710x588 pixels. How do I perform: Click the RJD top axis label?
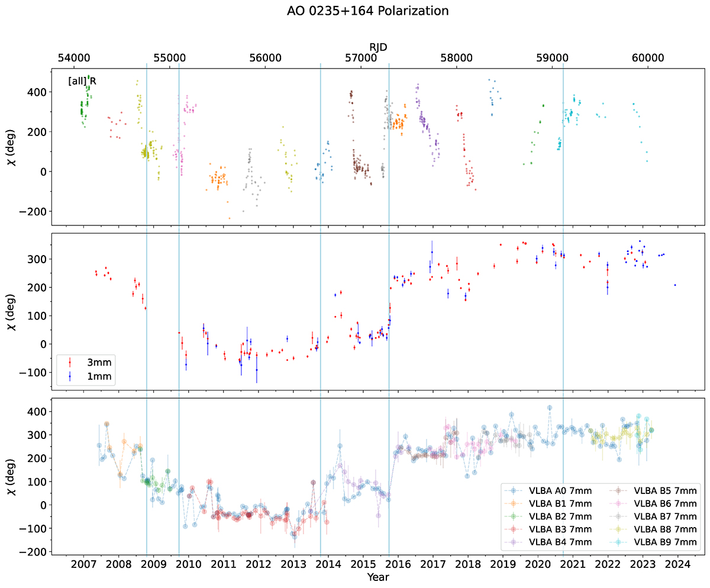point(378,47)
